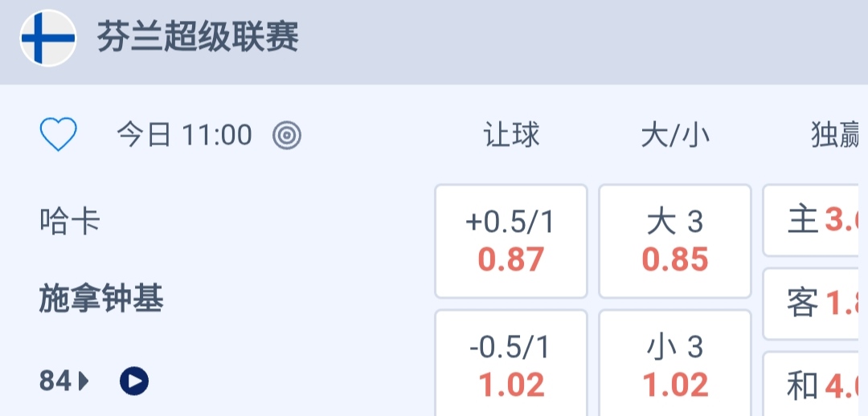
Task: Pick the -0.5/1 handicap at 1.02
Action: tap(511, 365)
